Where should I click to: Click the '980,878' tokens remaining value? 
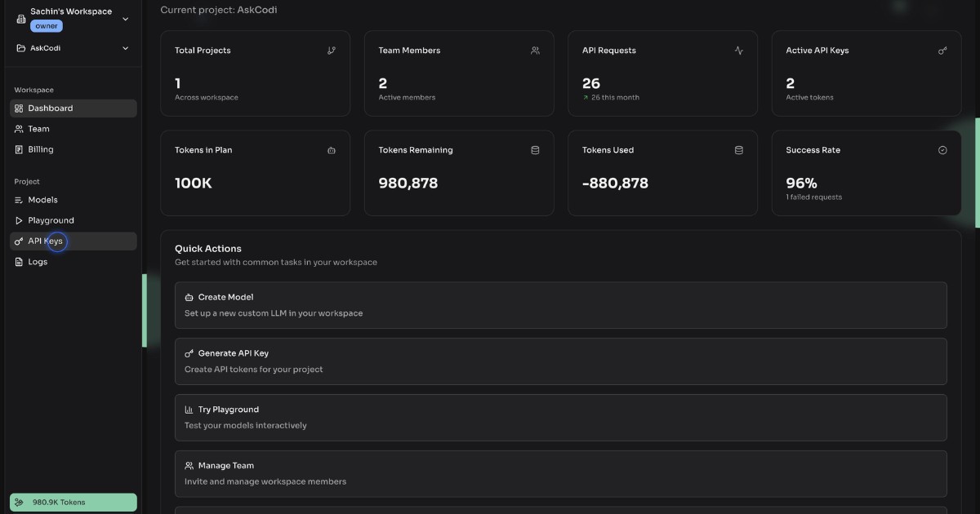pyautogui.click(x=408, y=184)
